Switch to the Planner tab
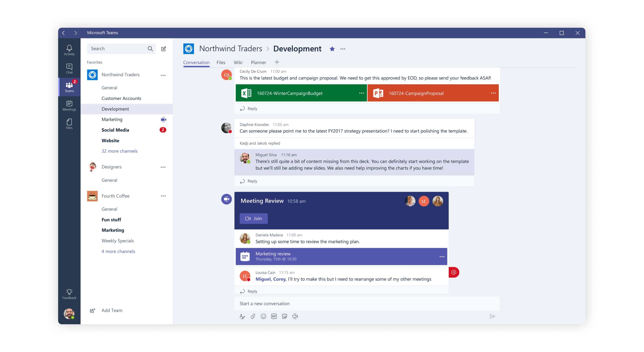Screen dimensions: 644x352 click(258, 62)
